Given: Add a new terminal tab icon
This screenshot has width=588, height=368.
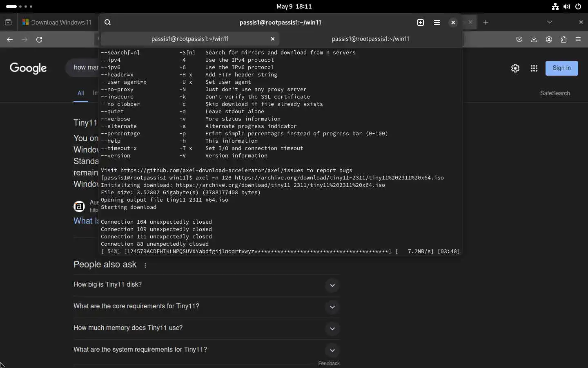Looking at the screenshot, I should click(x=421, y=22).
